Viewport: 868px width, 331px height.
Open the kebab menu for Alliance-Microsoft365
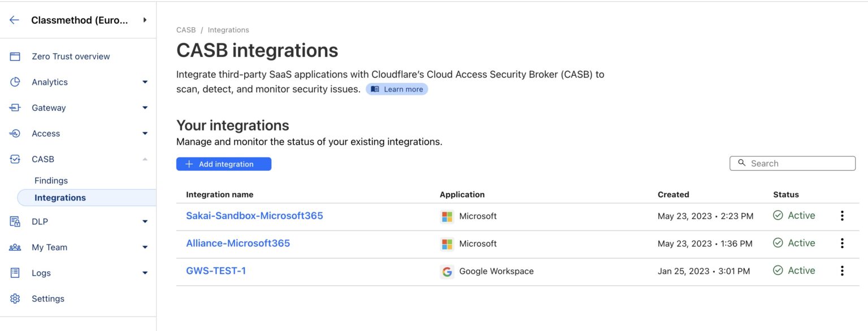842,243
